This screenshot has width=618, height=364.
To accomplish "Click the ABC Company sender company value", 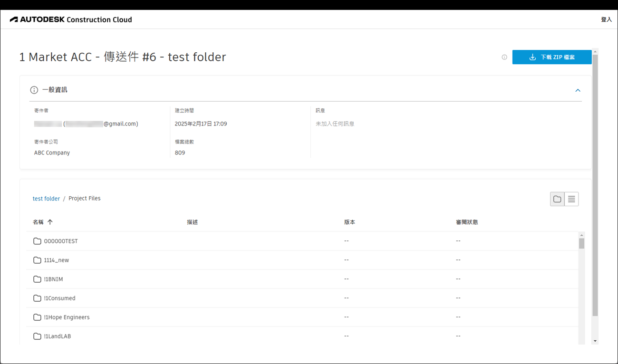I will point(52,153).
